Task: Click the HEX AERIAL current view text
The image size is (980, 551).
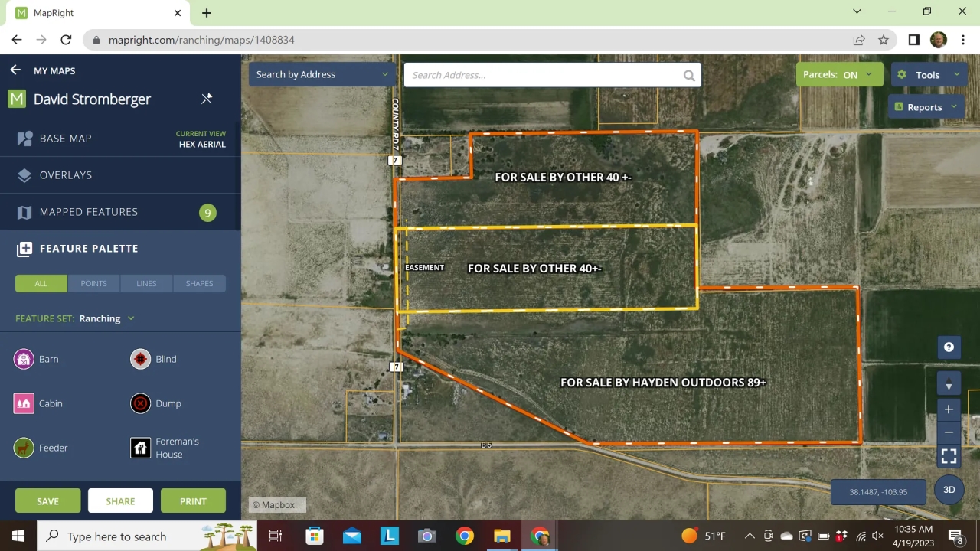Action: coord(202,144)
